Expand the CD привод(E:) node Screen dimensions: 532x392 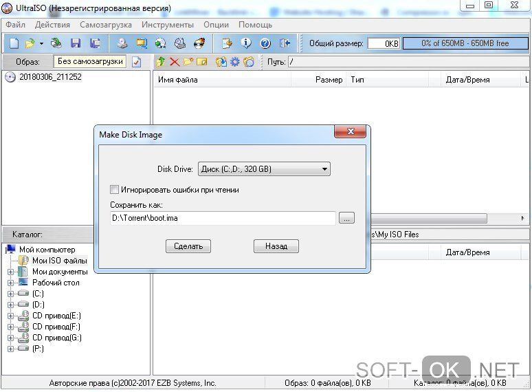(10, 316)
